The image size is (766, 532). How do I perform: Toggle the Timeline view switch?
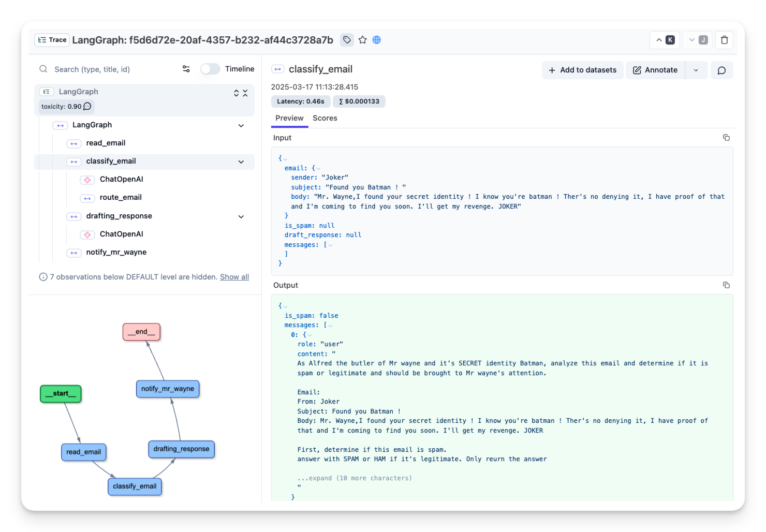[210, 68]
